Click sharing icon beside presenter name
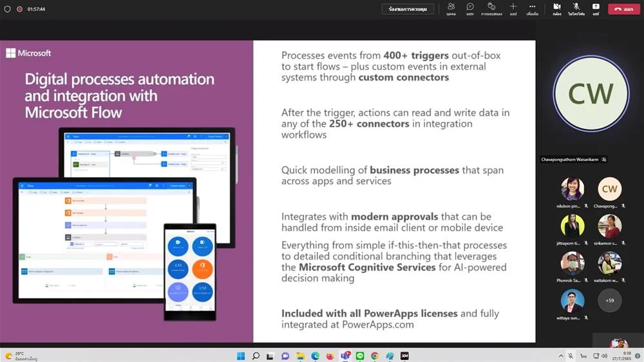 (604, 160)
